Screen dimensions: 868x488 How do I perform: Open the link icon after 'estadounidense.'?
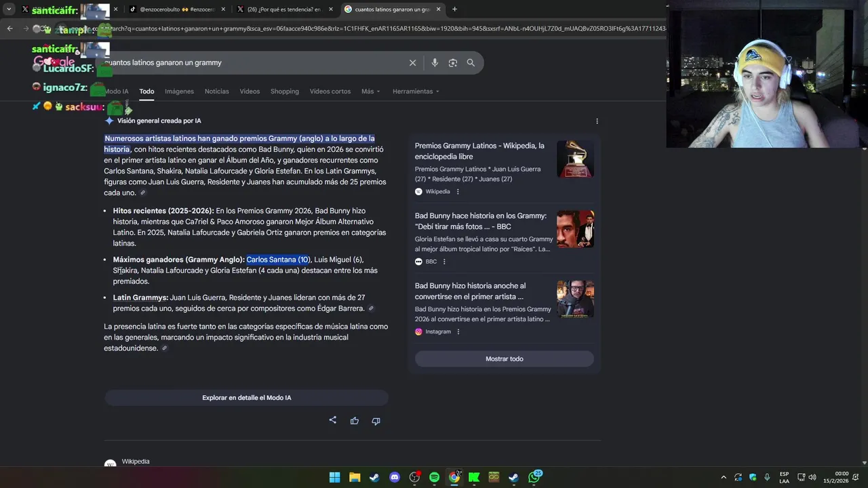164,348
